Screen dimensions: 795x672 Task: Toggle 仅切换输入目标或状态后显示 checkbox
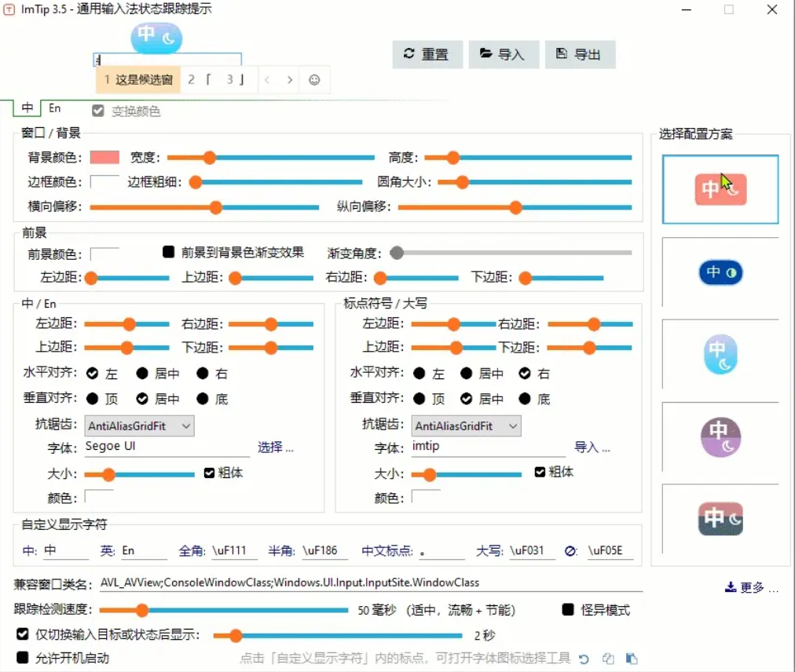(22, 634)
